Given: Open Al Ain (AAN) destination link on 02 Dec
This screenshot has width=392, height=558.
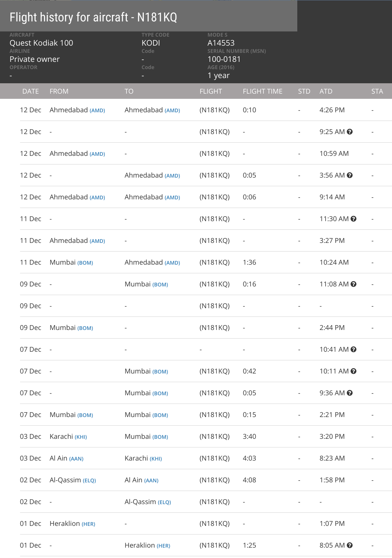Looking at the screenshot, I should (x=141, y=480).
